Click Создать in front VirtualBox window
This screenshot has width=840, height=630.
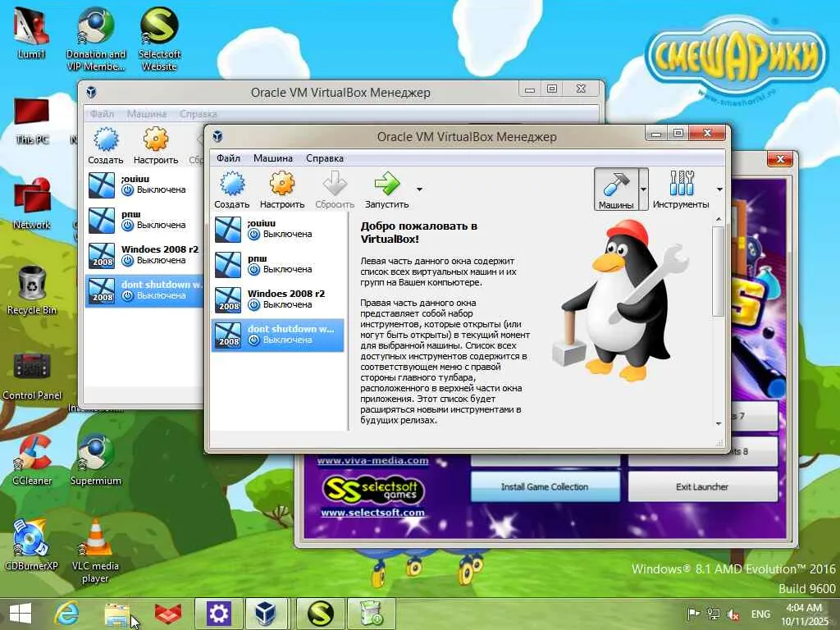click(x=232, y=189)
